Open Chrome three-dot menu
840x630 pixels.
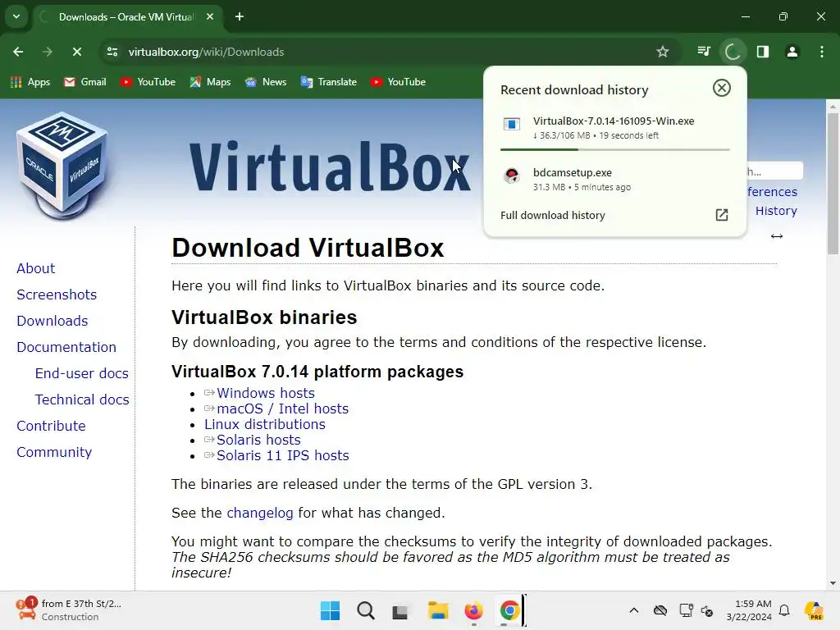click(x=822, y=52)
